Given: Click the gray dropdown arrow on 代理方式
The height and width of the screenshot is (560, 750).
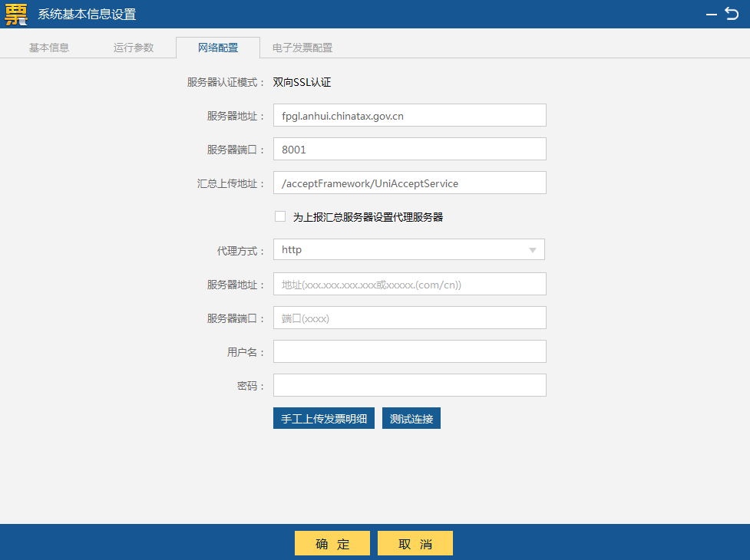Looking at the screenshot, I should pyautogui.click(x=532, y=249).
